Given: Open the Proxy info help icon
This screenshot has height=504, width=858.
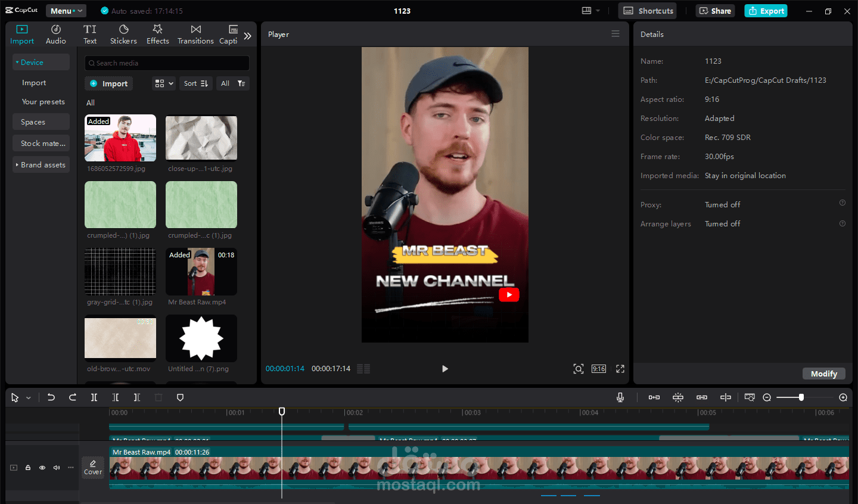Looking at the screenshot, I should click(843, 203).
